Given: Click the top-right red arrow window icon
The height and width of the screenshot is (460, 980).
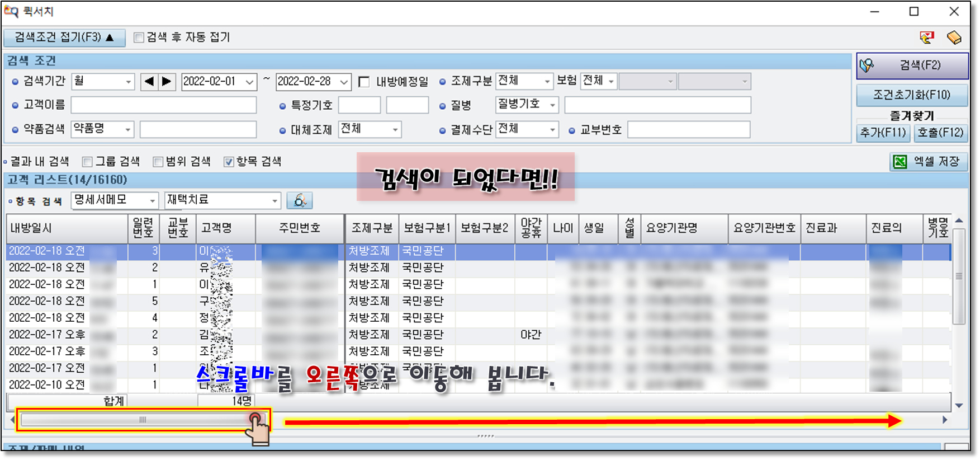Looking at the screenshot, I should [926, 37].
